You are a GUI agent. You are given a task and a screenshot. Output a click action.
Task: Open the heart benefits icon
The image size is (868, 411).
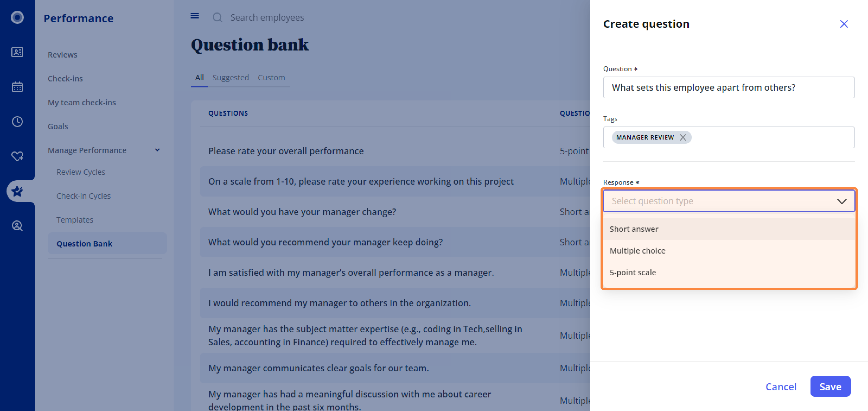17,156
